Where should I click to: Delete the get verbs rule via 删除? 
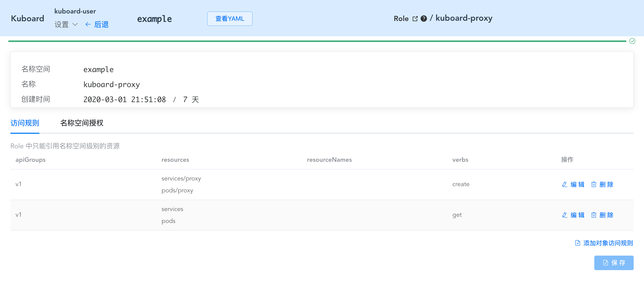pyautogui.click(x=602, y=215)
